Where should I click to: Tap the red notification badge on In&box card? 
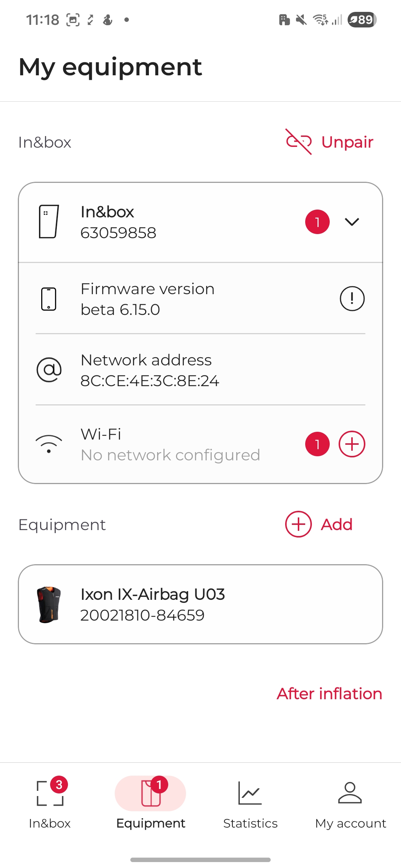coord(317,222)
